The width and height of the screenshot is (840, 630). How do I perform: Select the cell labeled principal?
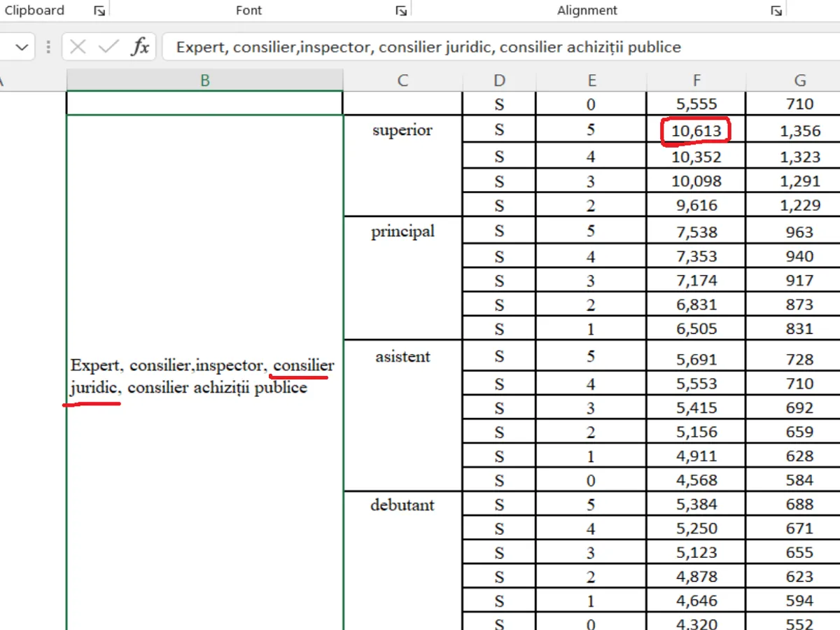coord(402,232)
